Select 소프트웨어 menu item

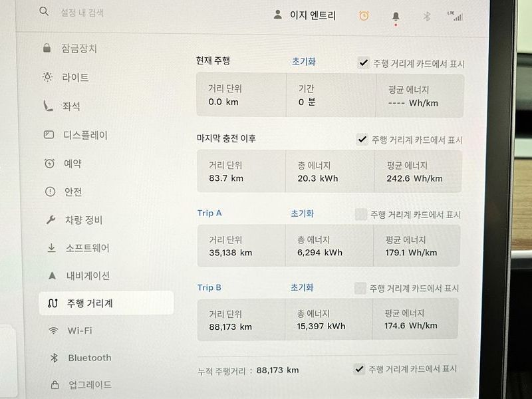coord(87,248)
